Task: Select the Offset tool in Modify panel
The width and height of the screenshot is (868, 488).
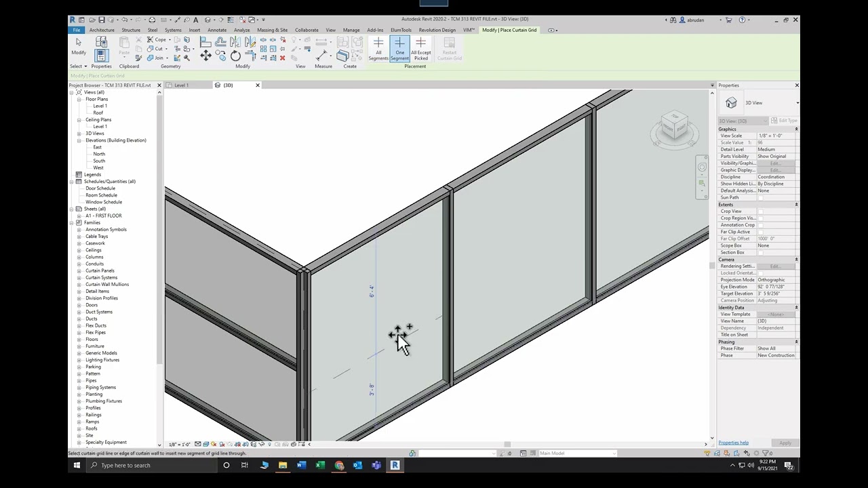Action: click(x=221, y=43)
